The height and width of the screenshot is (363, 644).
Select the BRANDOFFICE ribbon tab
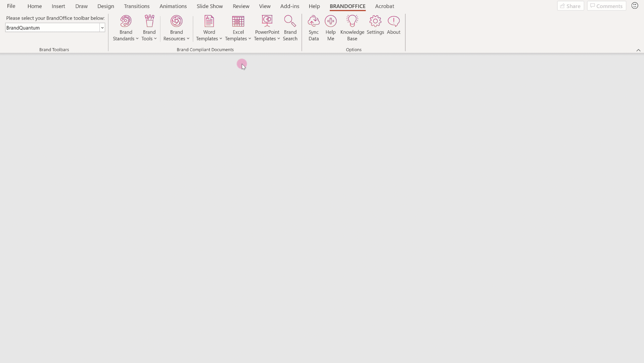[348, 6]
